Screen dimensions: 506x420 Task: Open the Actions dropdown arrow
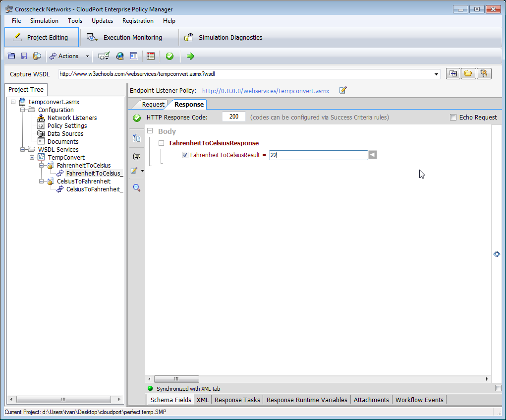pyautogui.click(x=87, y=56)
